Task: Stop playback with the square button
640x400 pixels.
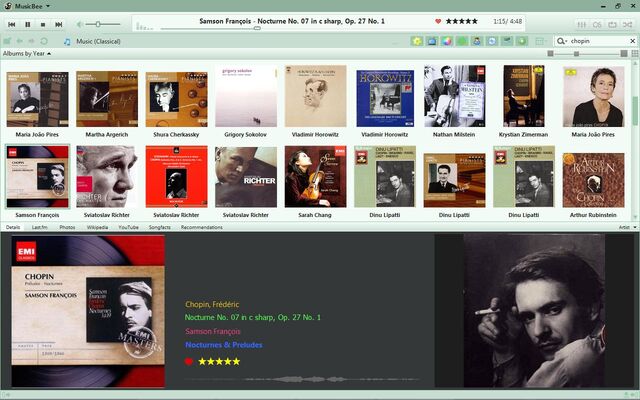Action: tap(43, 24)
